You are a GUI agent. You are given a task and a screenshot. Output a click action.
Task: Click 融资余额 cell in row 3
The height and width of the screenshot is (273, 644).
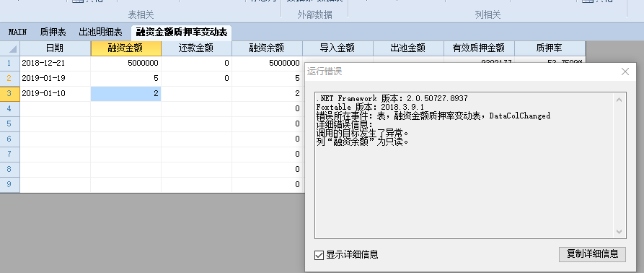click(x=267, y=94)
